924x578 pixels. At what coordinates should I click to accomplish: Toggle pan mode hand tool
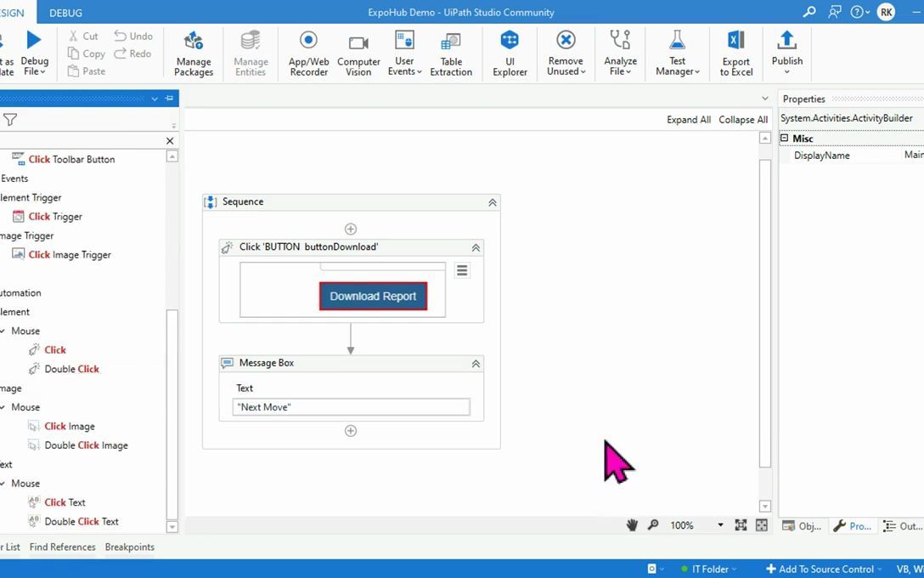coord(632,525)
